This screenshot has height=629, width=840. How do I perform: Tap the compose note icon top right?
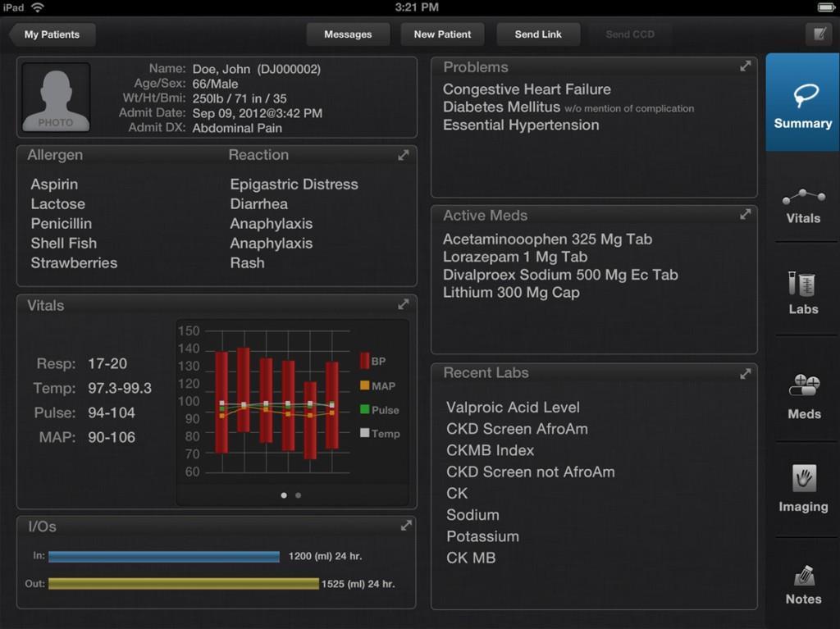[819, 34]
